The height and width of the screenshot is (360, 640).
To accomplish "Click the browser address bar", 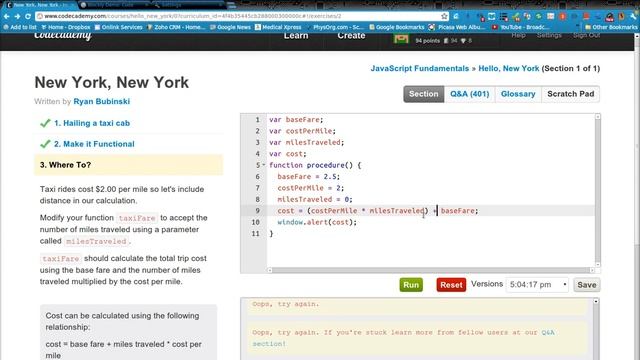I will tap(241, 16).
